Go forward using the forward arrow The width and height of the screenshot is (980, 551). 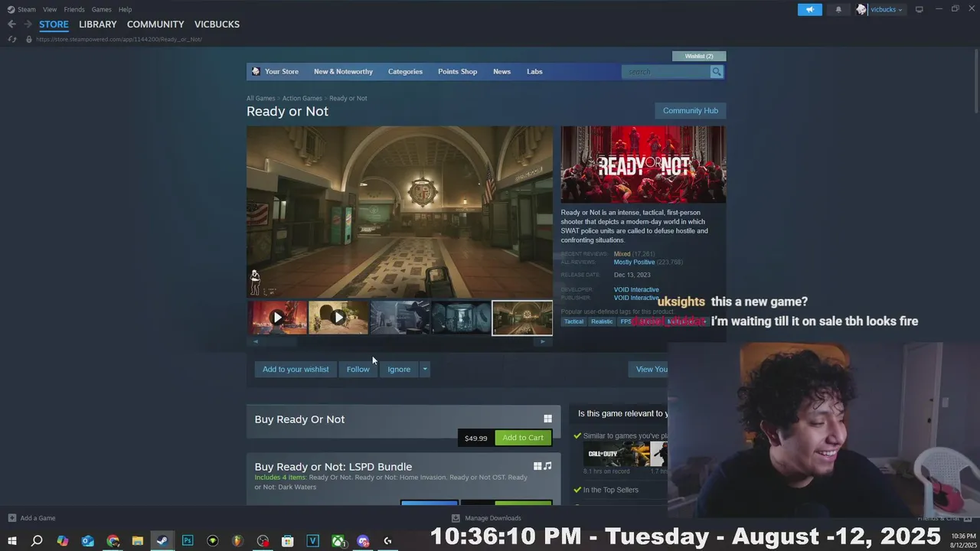click(28, 24)
